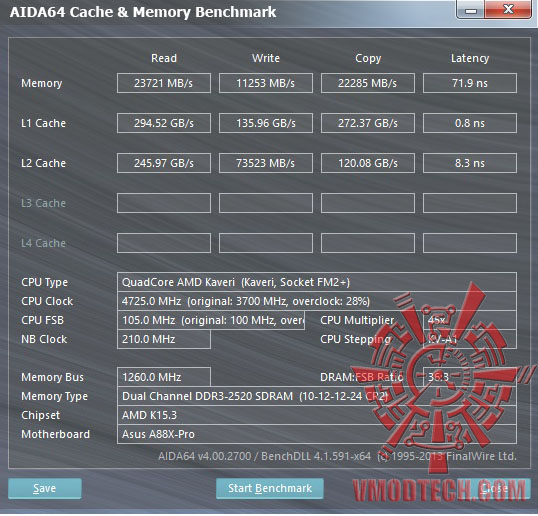Select DRAM:FSB Ratio 36:3 value
Screen dimensions: 538x516
470,377
